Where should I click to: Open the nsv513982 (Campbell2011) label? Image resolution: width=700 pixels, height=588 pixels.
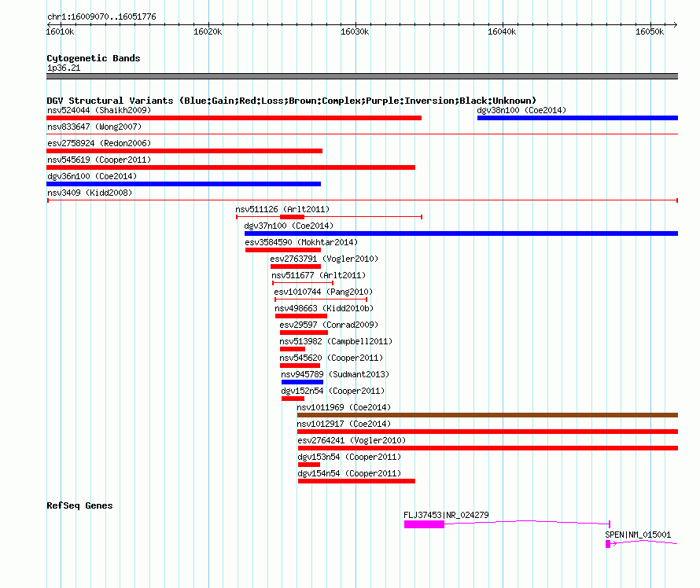(336, 341)
